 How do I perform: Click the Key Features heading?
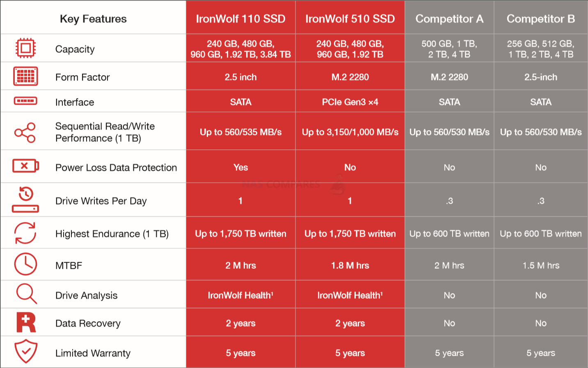[x=93, y=19]
